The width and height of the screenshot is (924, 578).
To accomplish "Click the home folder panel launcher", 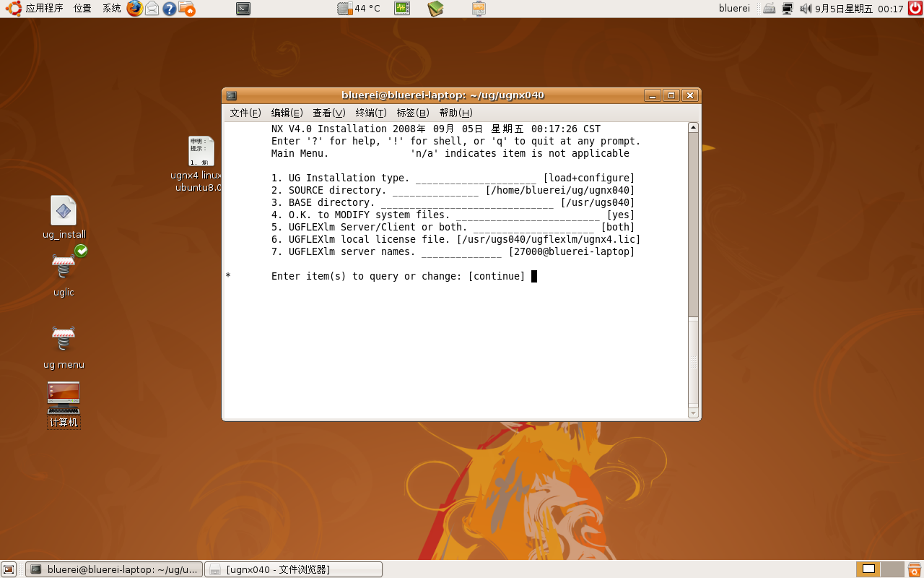I will [186, 9].
